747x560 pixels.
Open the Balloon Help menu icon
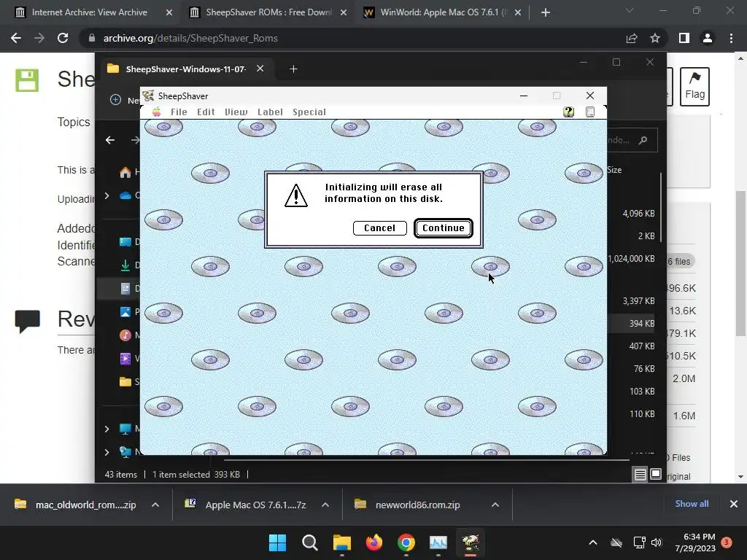coord(568,112)
